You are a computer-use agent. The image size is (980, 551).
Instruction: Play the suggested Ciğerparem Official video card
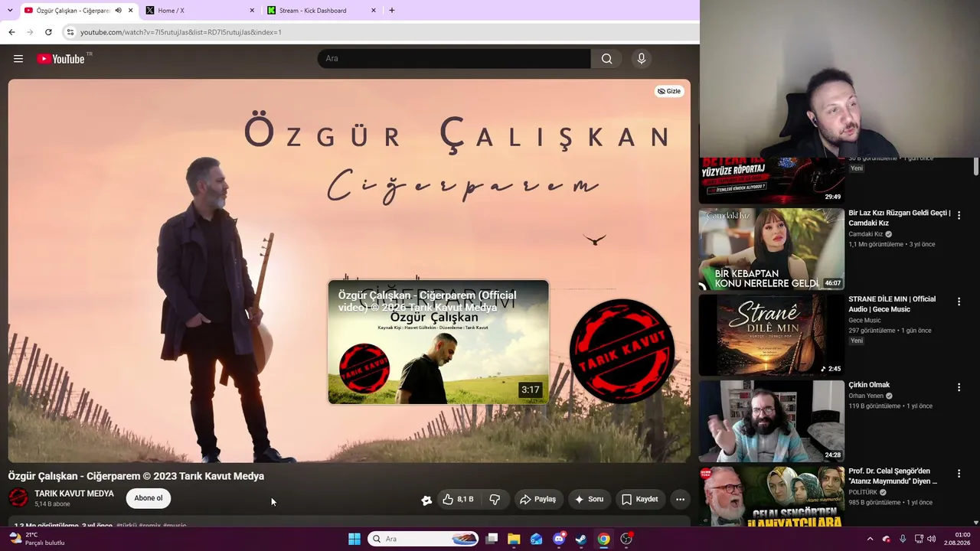pos(438,342)
